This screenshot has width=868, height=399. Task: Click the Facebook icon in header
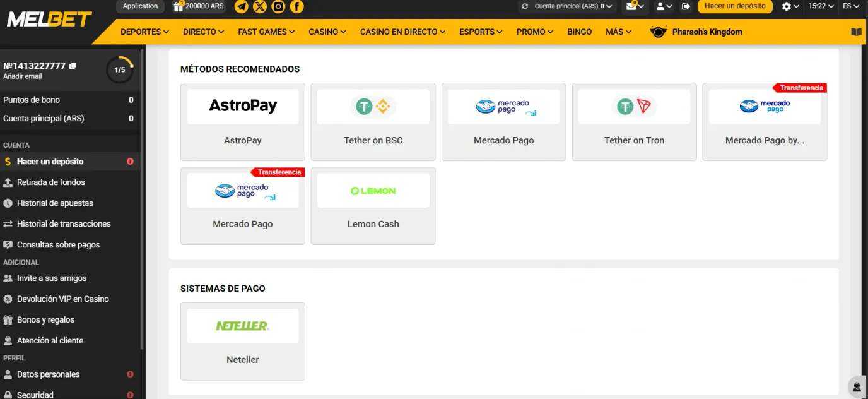coord(296,6)
